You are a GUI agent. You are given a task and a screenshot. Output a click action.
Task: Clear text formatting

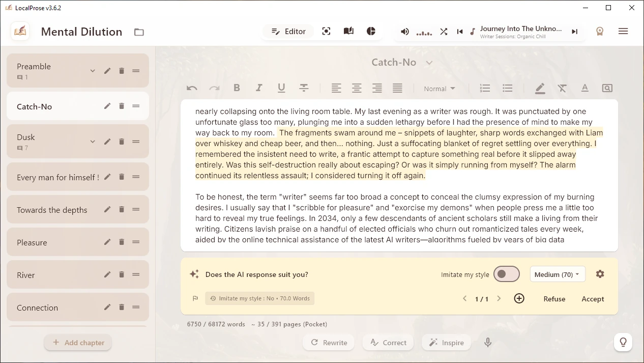click(x=562, y=88)
